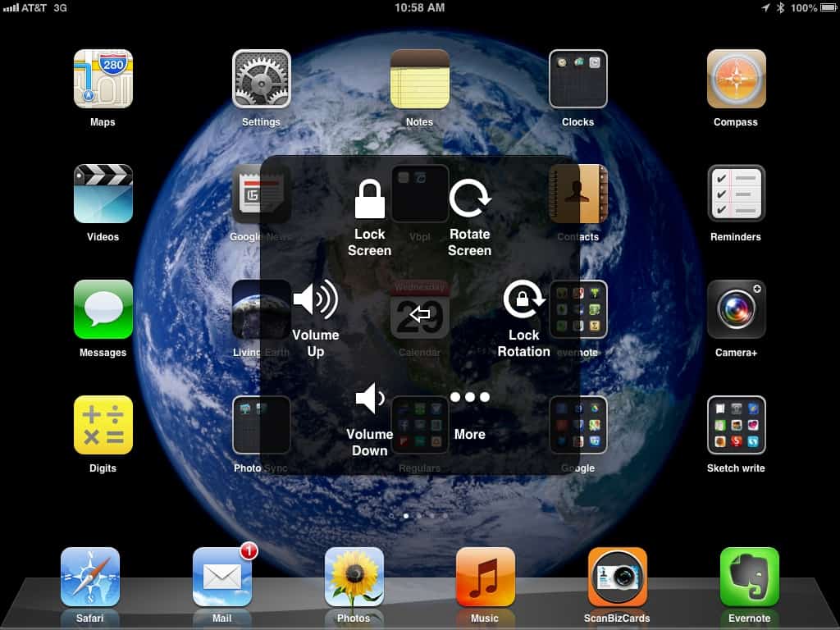Launch the Notes app
This screenshot has height=630, width=840.
click(419, 79)
